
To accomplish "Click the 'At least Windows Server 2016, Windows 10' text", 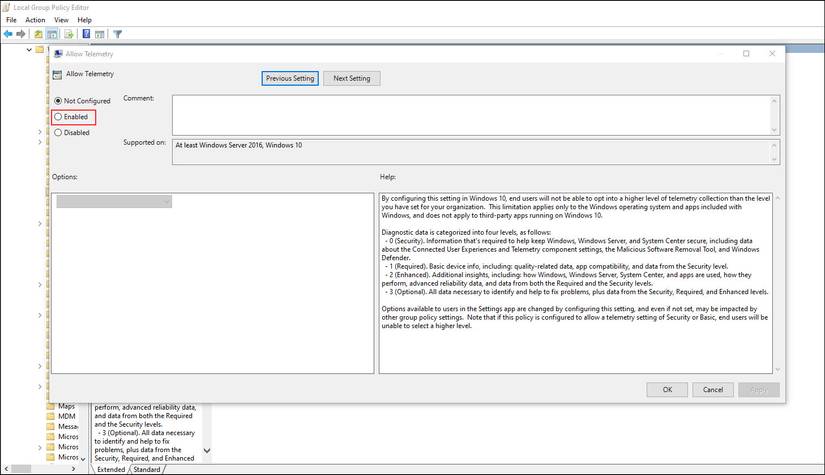I will pyautogui.click(x=239, y=145).
